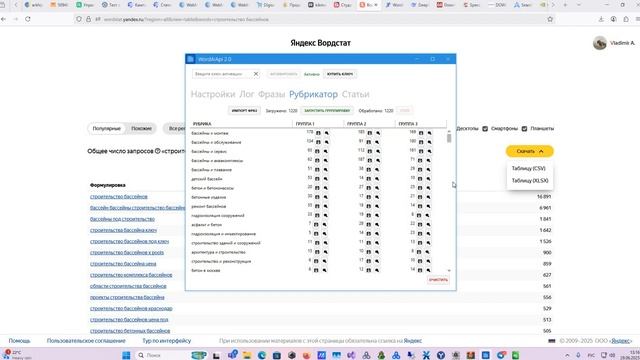Save Группа 3 for 'архитектура и строительство' row
The width and height of the screenshot is (640, 360).
[x=419, y=252]
